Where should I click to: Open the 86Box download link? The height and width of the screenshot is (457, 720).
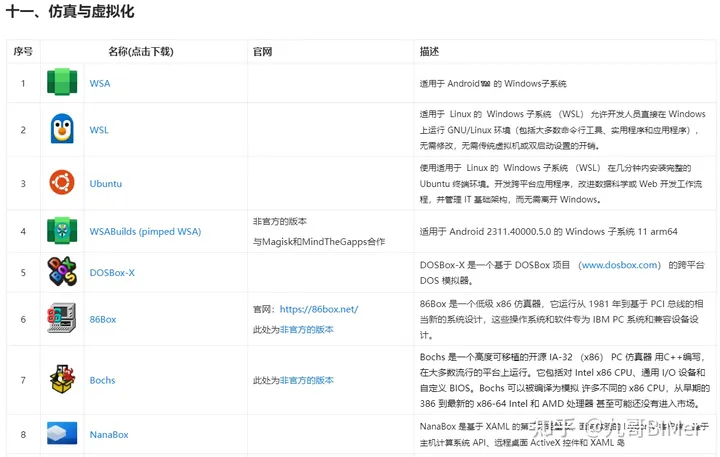tap(103, 319)
